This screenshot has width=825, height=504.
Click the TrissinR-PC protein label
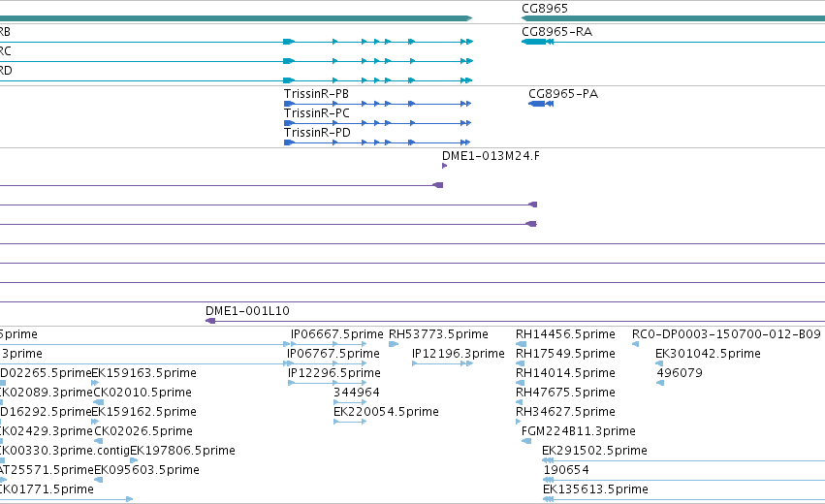[x=317, y=113]
